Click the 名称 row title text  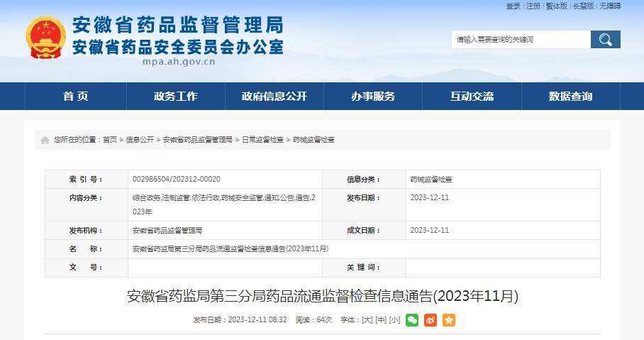pyautogui.click(x=231, y=248)
